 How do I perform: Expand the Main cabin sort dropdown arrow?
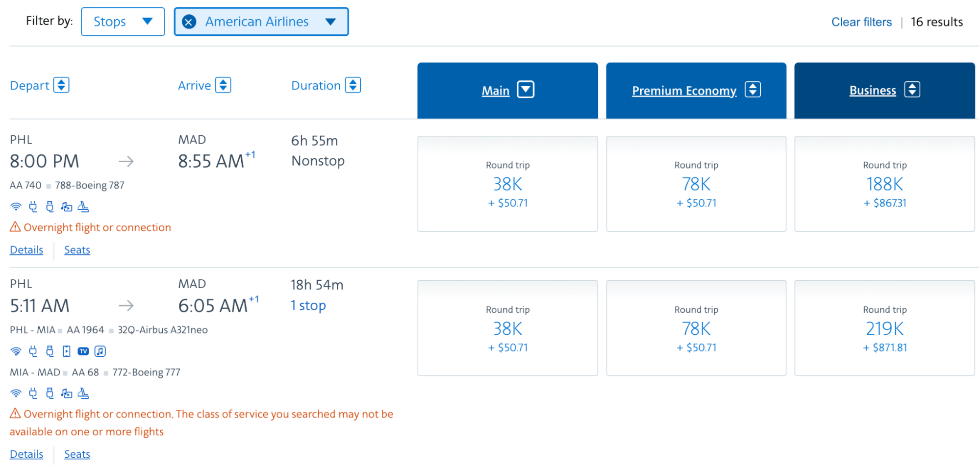coord(526,90)
